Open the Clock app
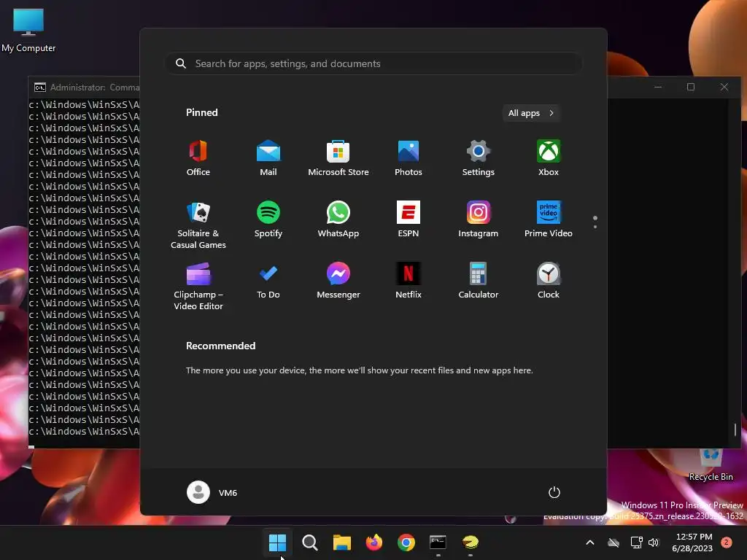 pos(549,281)
